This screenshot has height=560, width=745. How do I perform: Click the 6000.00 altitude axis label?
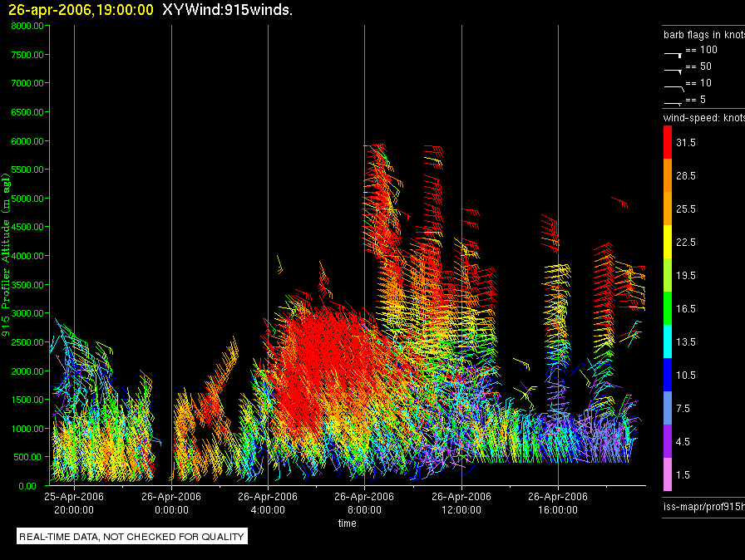[27, 141]
